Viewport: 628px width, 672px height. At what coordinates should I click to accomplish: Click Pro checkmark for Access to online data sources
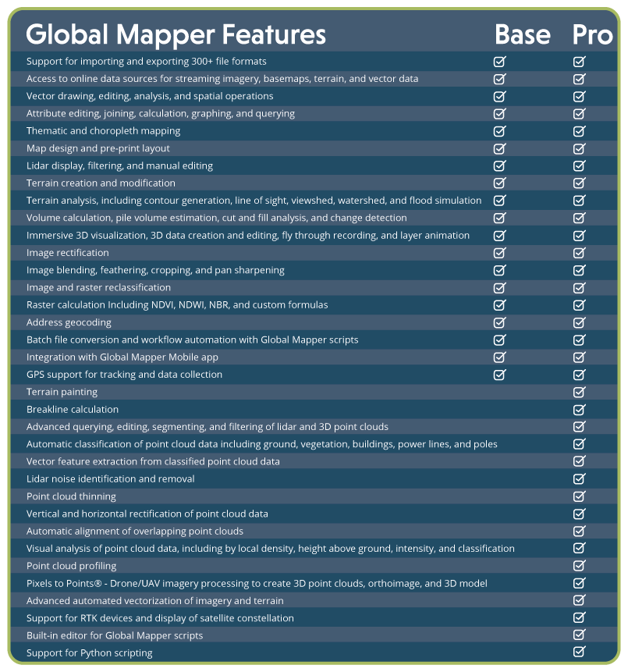579,79
